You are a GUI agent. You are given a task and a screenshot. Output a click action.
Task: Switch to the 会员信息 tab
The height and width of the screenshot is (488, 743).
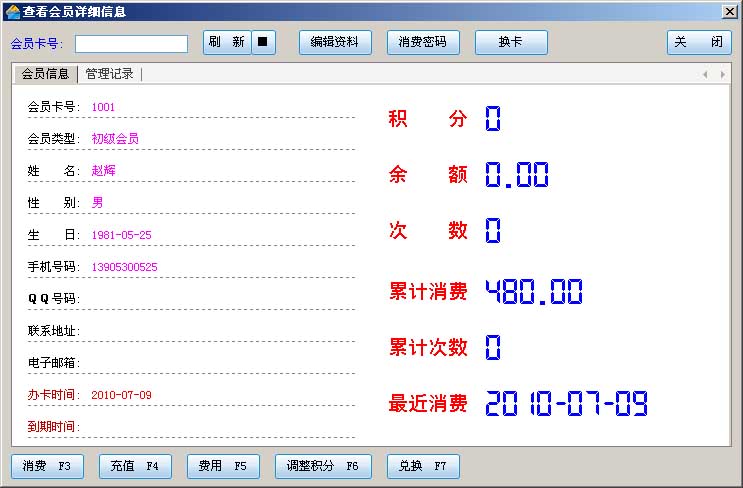pyautogui.click(x=45, y=74)
